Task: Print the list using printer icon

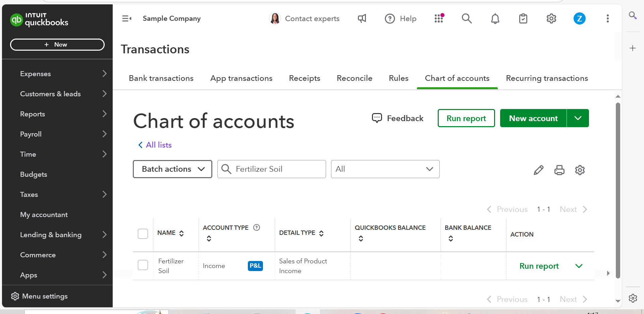Action: [x=559, y=170]
